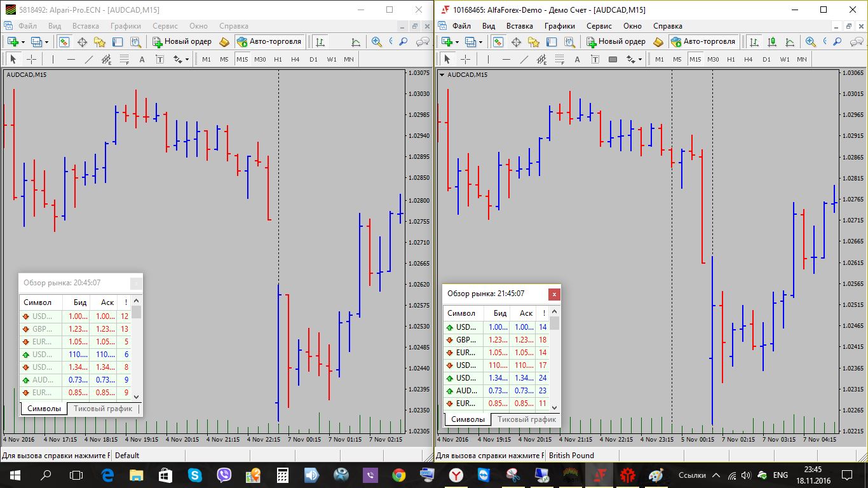Image resolution: width=868 pixels, height=488 pixels.
Task: Select Fibonacci retracement tool in Alpari window
Action: pyautogui.click(x=124, y=59)
